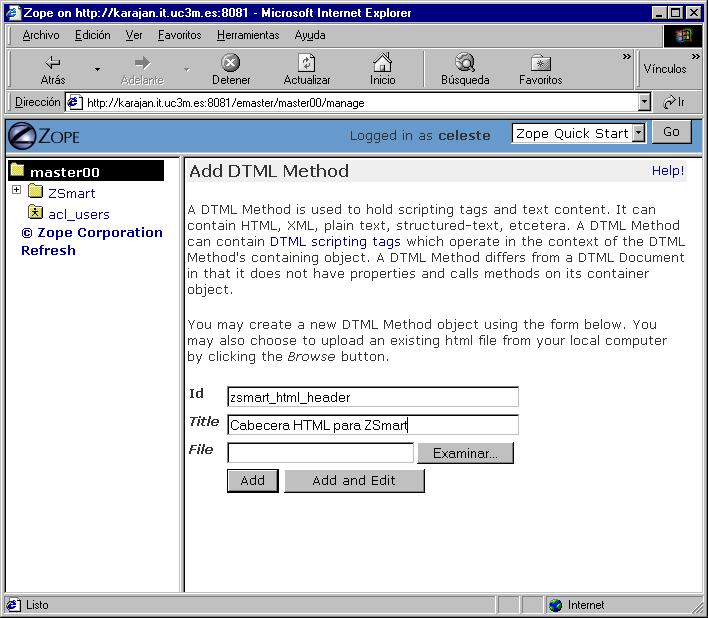Open the Favoritos toolbar folder
The height and width of the screenshot is (618, 708).
[x=540, y=69]
